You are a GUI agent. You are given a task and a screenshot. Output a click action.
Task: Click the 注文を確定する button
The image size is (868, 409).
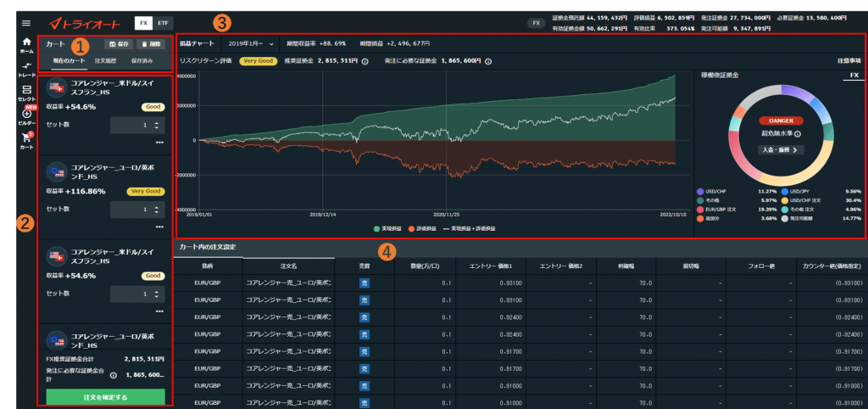pyautogui.click(x=105, y=397)
